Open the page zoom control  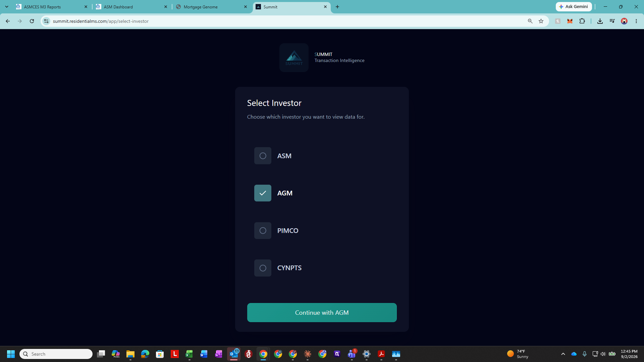coord(530,21)
